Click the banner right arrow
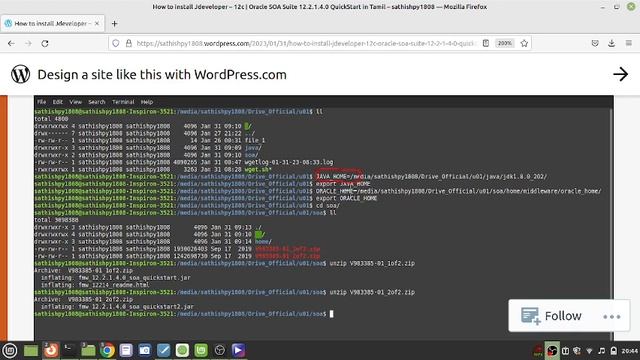This screenshot has width=640, height=360. (x=620, y=74)
